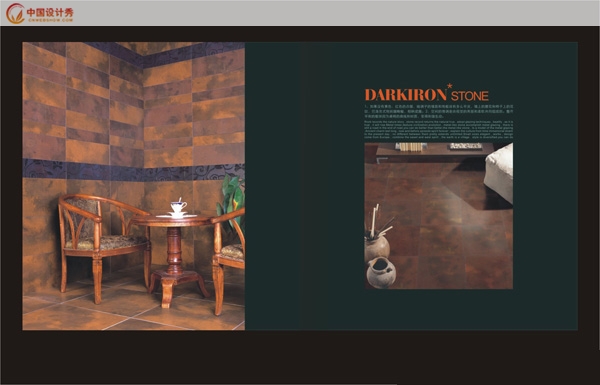
Task: Click the clay jug with handle
Action: pyautogui.click(x=381, y=272)
